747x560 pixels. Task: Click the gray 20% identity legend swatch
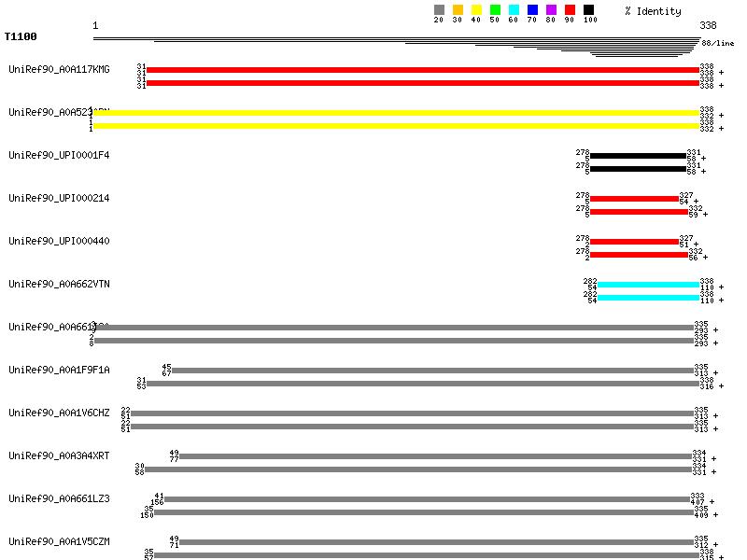(439, 10)
